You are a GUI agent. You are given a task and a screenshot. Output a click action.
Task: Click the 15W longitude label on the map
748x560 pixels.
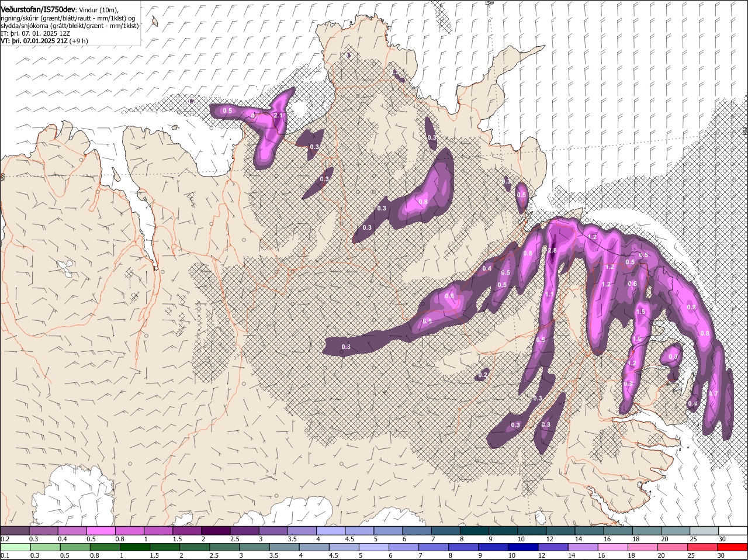(489, 3)
